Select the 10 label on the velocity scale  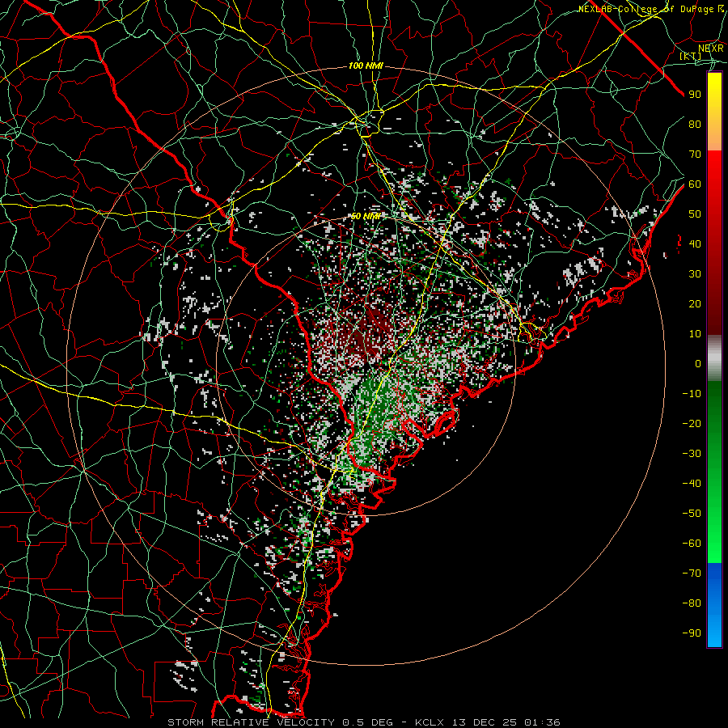[695, 334]
